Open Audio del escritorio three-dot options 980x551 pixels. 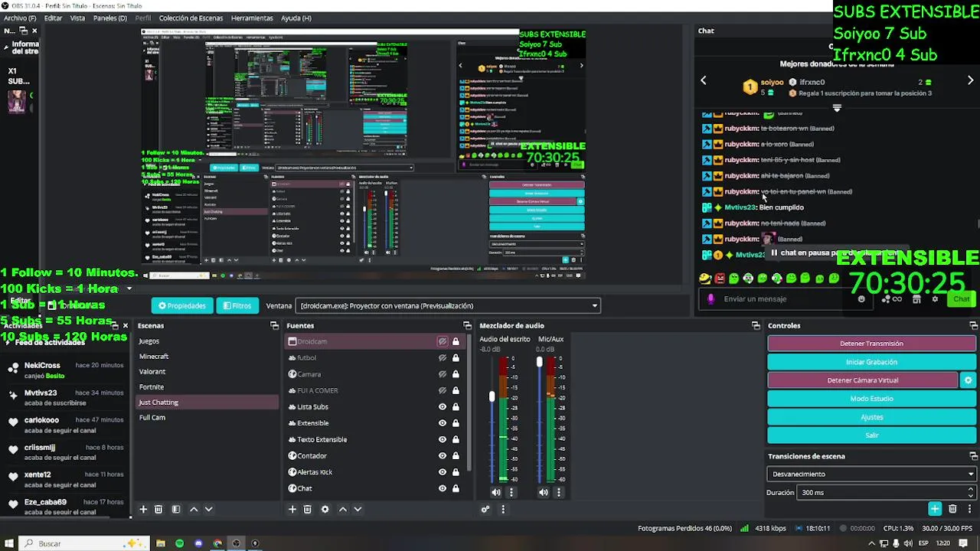click(511, 492)
